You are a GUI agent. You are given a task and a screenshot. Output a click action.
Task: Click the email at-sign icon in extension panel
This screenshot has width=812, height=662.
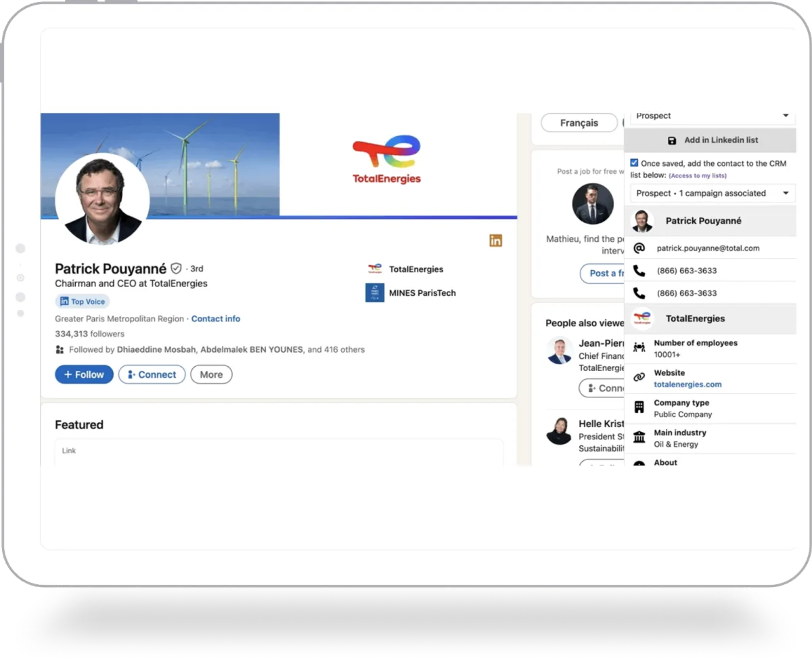click(639, 248)
